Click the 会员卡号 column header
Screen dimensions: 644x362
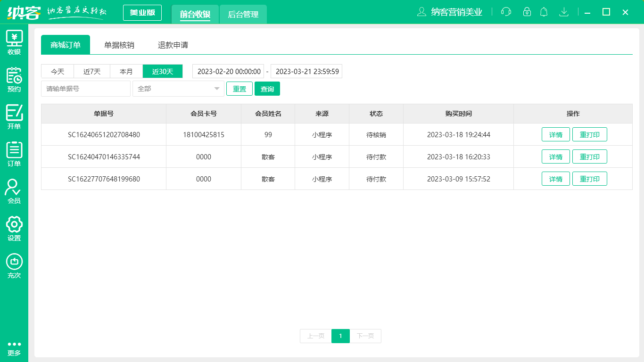(x=204, y=114)
